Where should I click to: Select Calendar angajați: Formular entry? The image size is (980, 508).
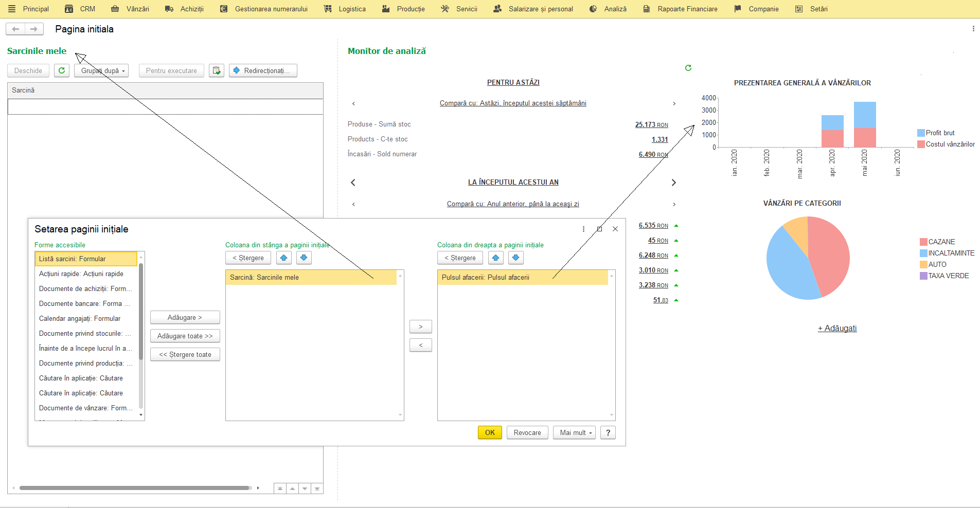(86, 318)
